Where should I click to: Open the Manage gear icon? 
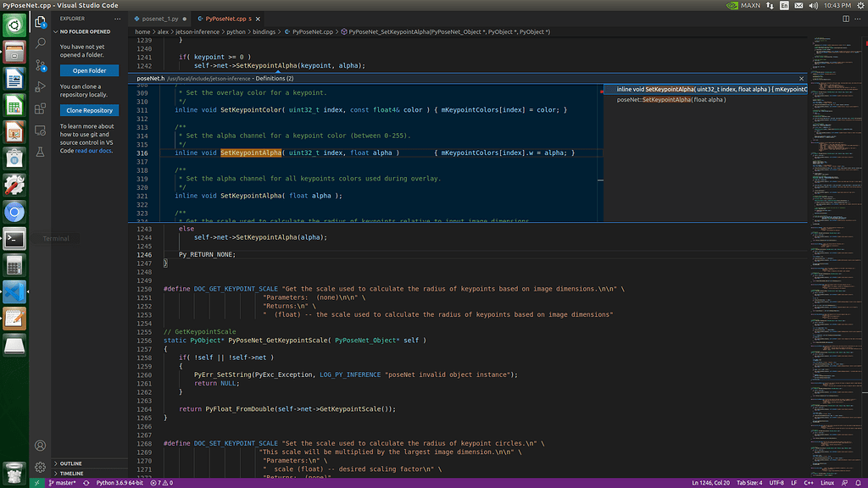click(x=40, y=467)
